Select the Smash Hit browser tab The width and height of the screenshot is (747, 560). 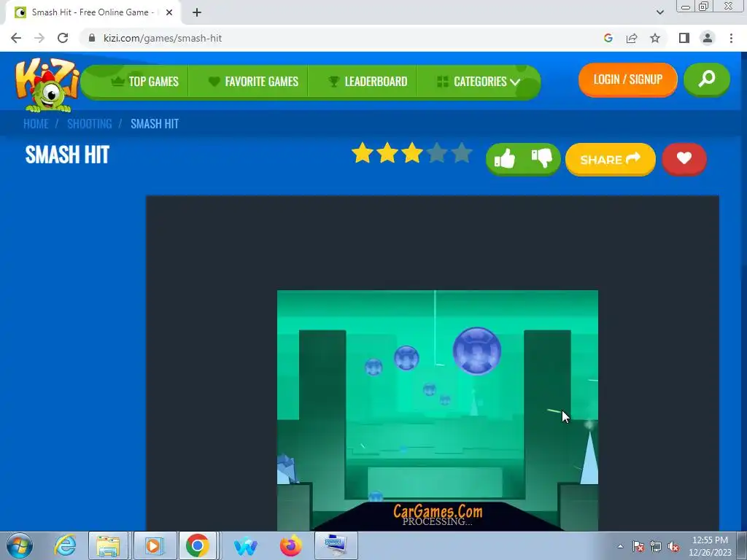pos(93,12)
